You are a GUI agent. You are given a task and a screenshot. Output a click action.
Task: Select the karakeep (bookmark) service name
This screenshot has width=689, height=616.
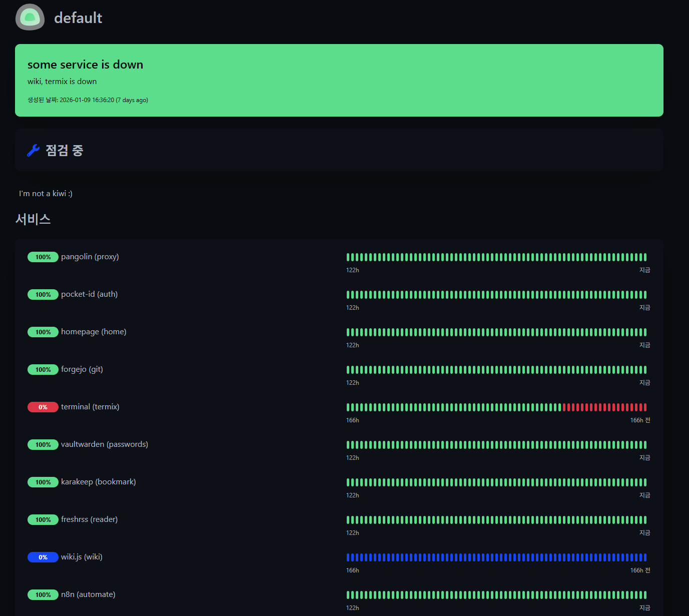click(98, 482)
